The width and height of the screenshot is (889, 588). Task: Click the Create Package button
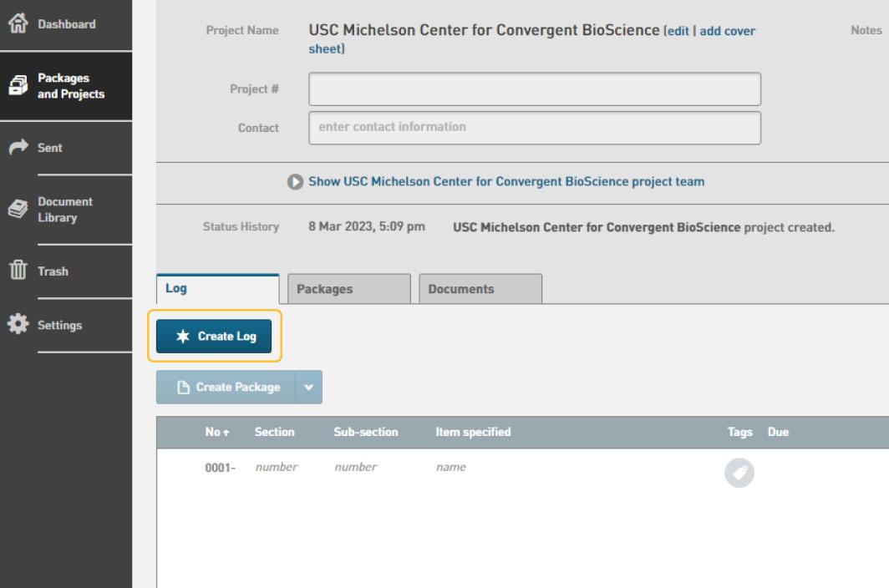(226, 388)
